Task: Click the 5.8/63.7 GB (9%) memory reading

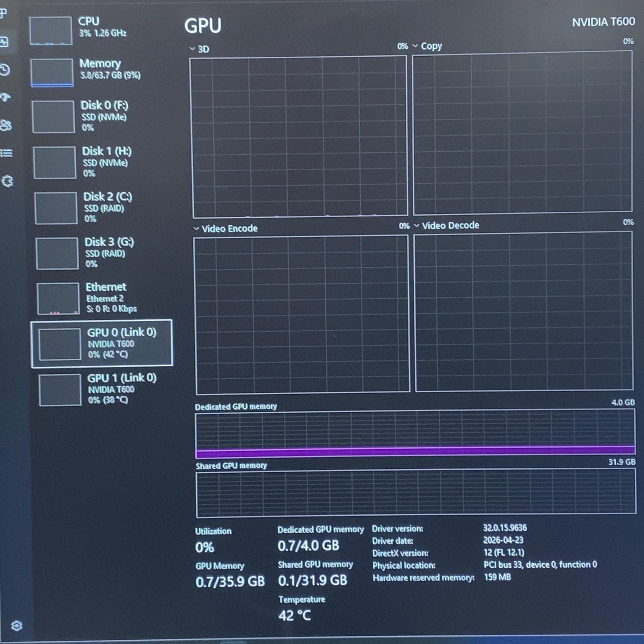Action: [x=110, y=75]
